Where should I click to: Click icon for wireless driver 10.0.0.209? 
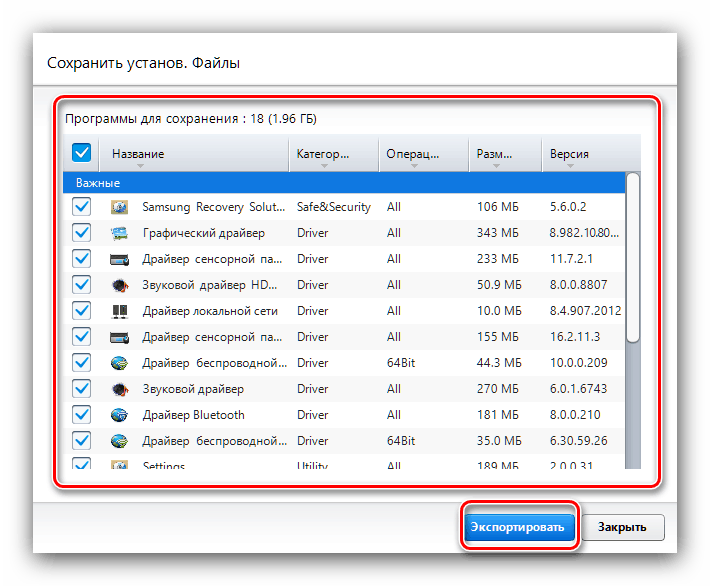(120, 363)
